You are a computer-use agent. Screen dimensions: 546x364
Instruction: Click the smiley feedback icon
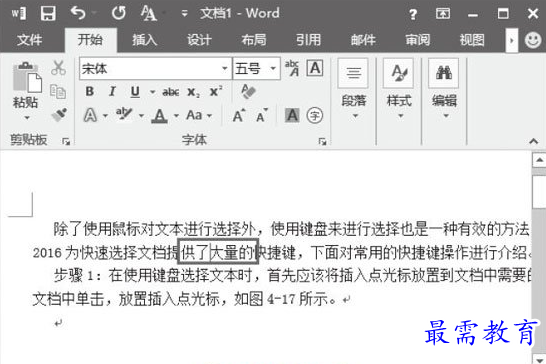pos(533,40)
